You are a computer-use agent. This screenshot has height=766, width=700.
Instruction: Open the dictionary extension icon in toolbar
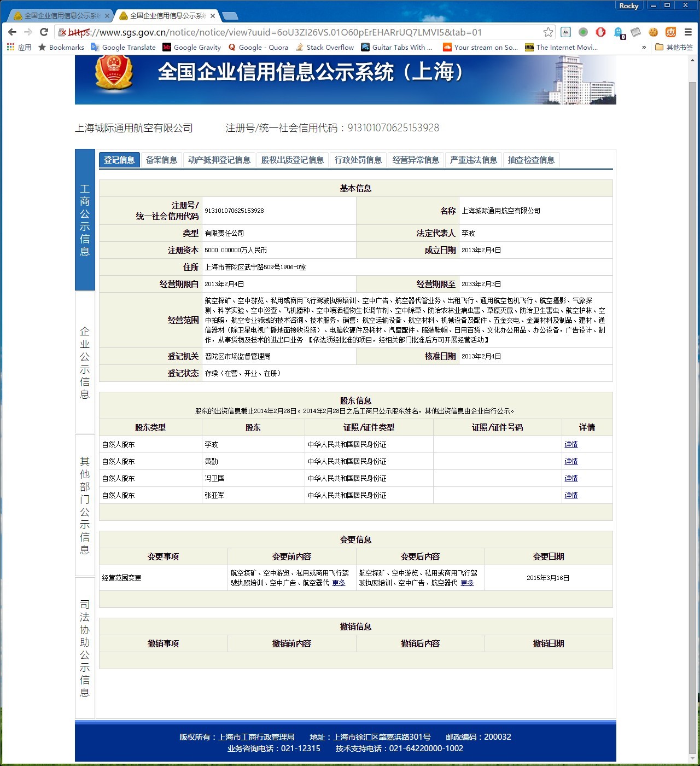tap(565, 32)
